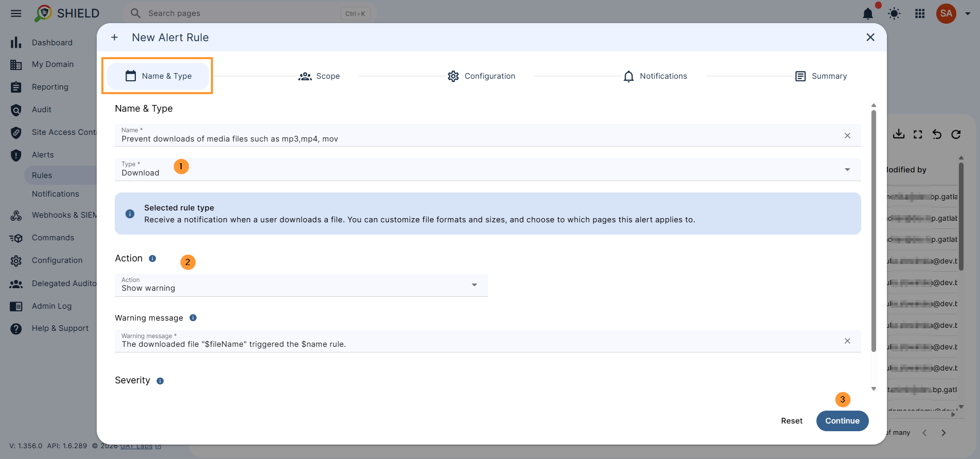Click the sidebar Configuration gear icon

(16, 261)
